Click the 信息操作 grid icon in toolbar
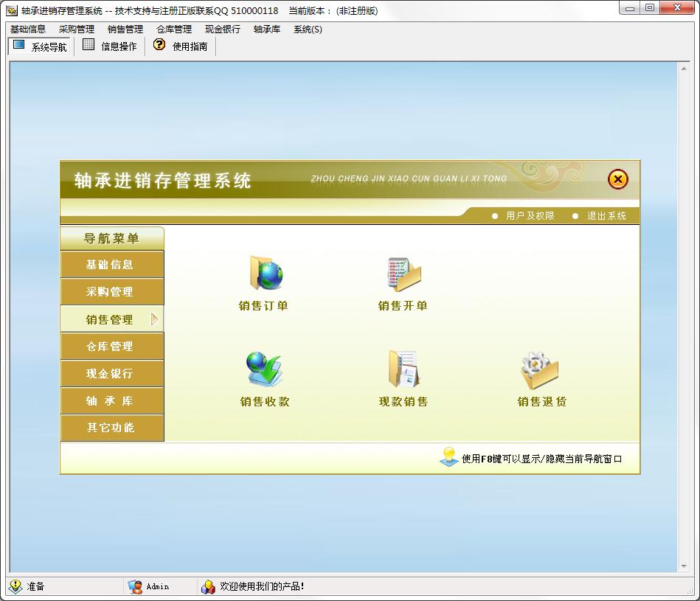Viewport: 700px width, 601px height. tap(89, 44)
